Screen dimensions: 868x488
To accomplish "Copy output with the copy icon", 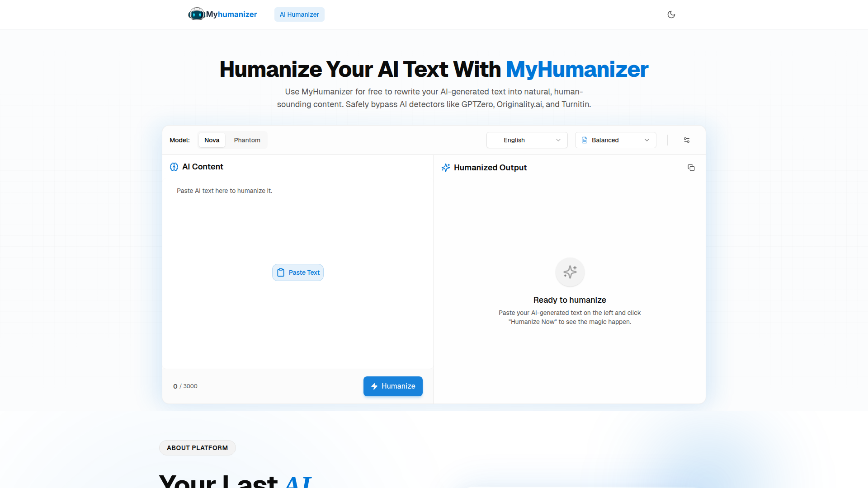I will click(x=691, y=168).
